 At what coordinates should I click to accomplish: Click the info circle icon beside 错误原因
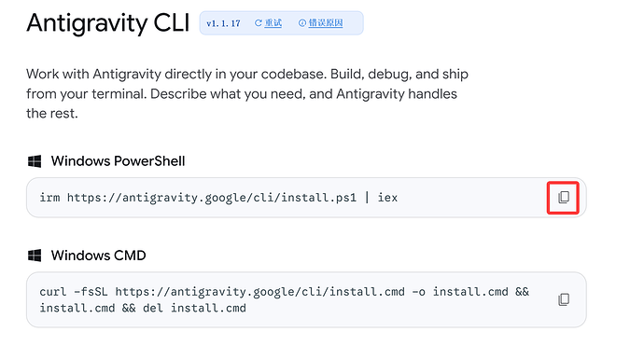[301, 23]
